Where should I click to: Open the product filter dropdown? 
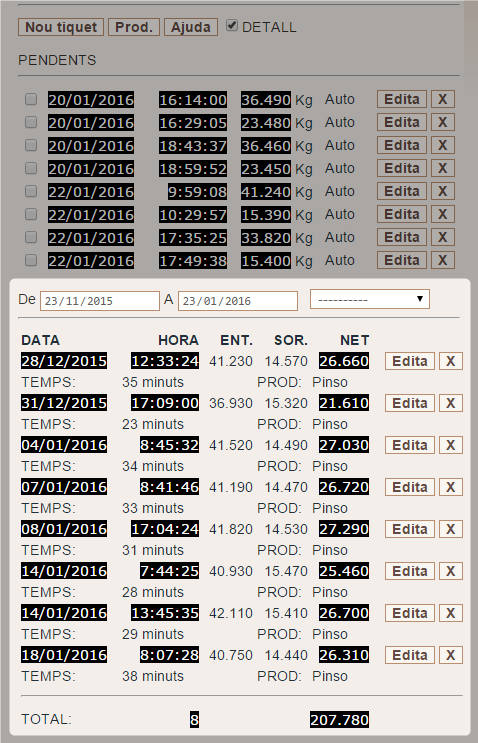coord(370,299)
